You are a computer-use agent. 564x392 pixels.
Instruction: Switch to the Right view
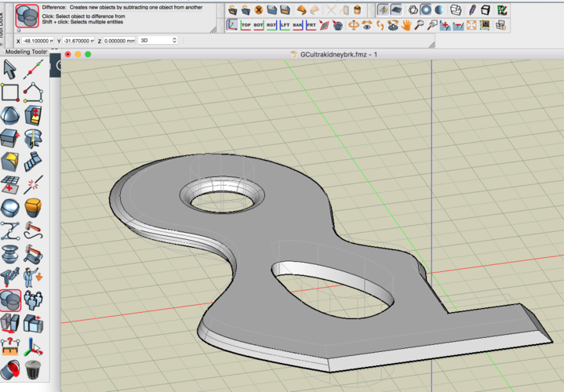pos(271,25)
